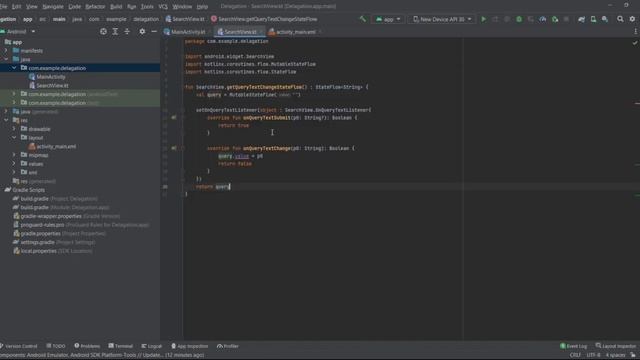Open the Build menu
The width and height of the screenshot is (640, 360).
click(116, 6)
